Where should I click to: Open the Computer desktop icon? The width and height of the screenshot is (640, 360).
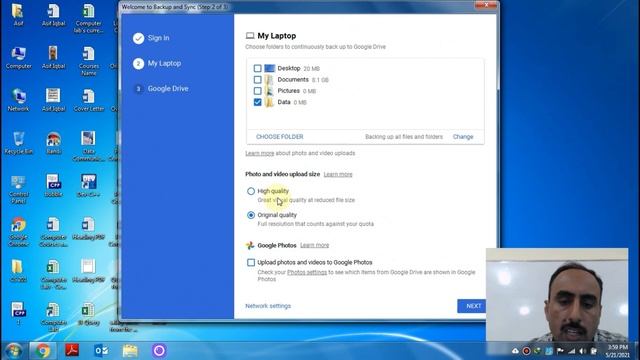click(x=18, y=58)
